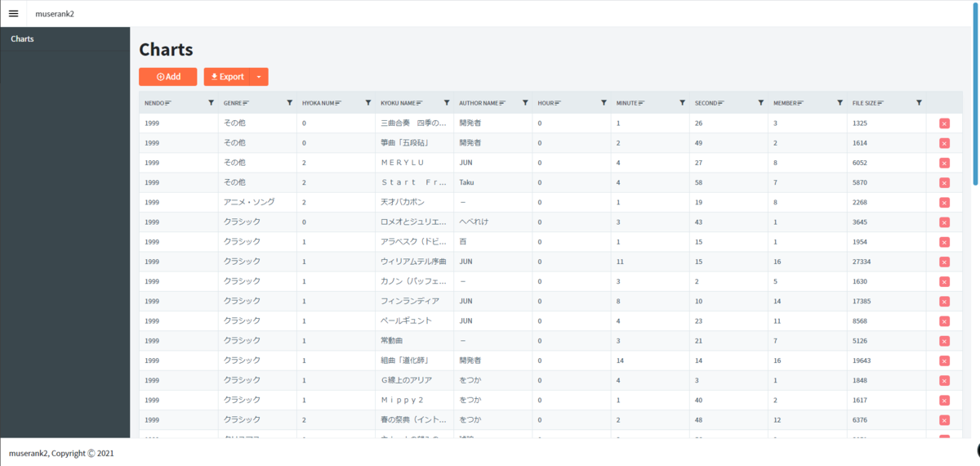Open filter for HOUR column
Viewport: 980px width, 466px height.
point(604,103)
